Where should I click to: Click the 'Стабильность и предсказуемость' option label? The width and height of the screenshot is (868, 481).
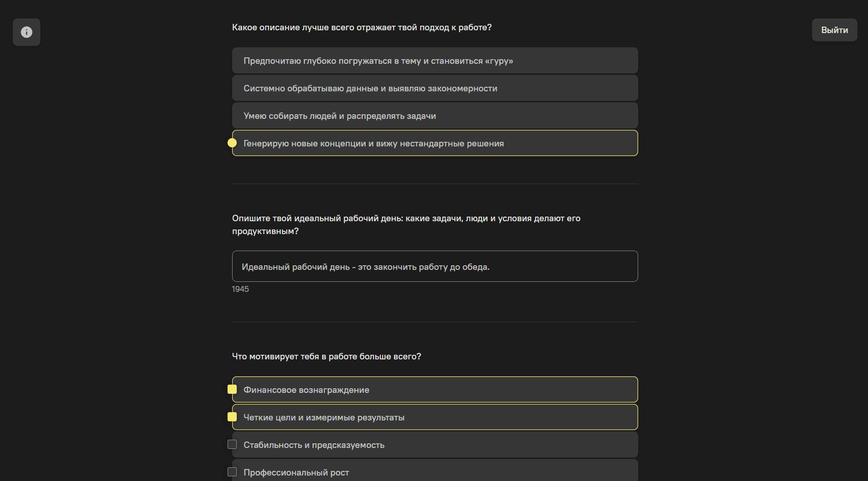[314, 445]
